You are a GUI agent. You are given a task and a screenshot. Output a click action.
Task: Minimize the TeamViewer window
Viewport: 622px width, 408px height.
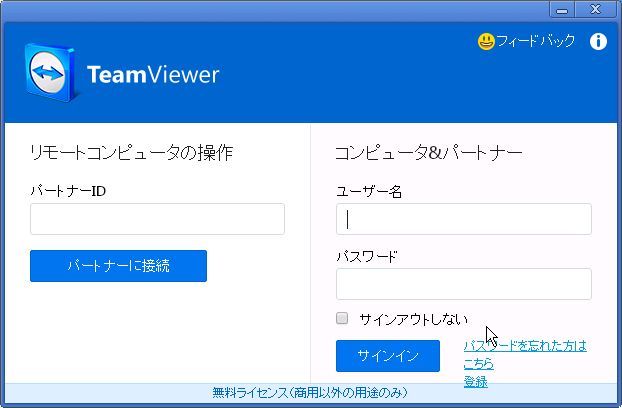pos(562,10)
